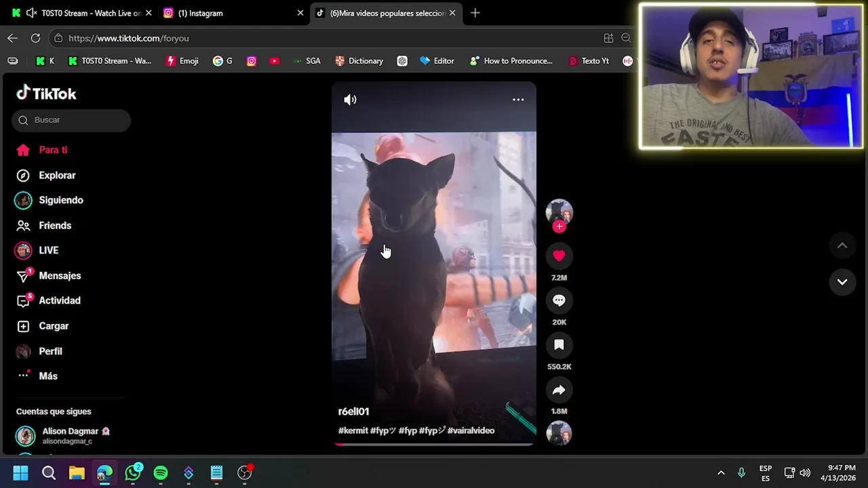Open How to Pronounce bookmark
Viewport: 868px width, 488px height.
point(511,61)
